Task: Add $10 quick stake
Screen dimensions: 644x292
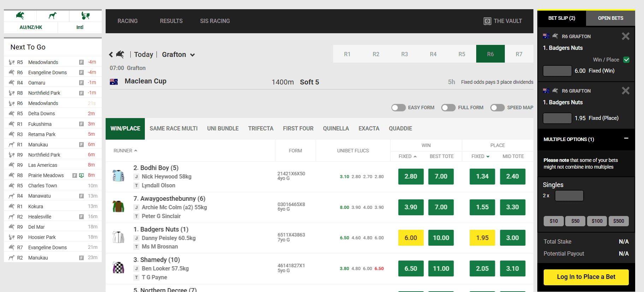Action: tap(554, 221)
